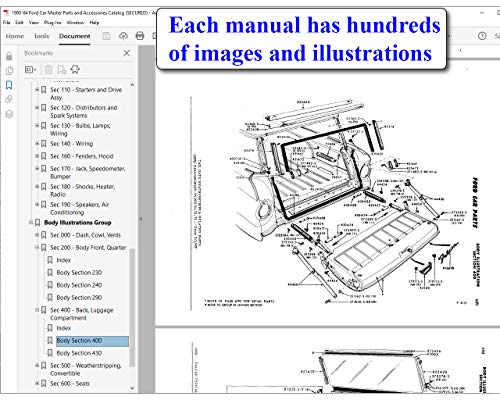
Task: Click the delete bookmark trash icon
Action: (49, 70)
